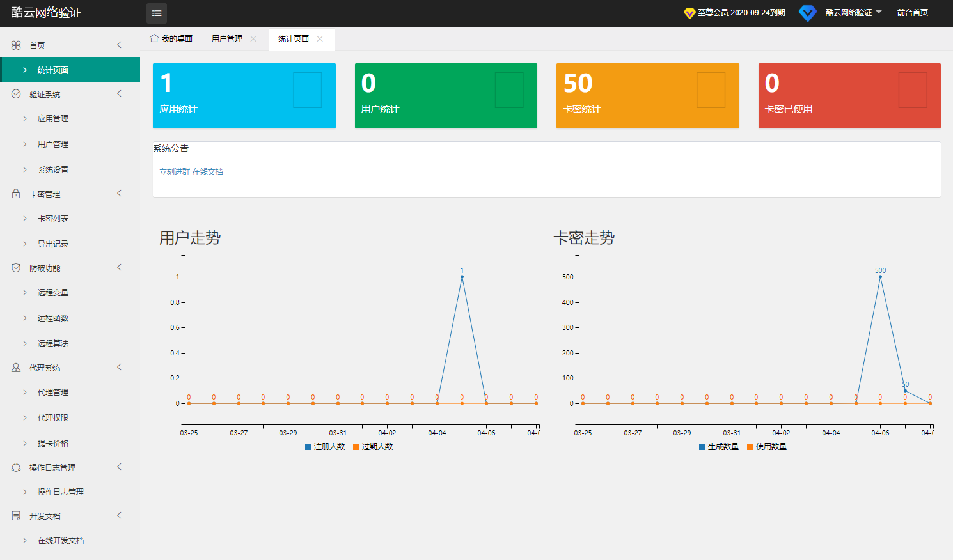Click the blue diamond avatar icon
The height and width of the screenshot is (560, 953).
[x=808, y=13]
